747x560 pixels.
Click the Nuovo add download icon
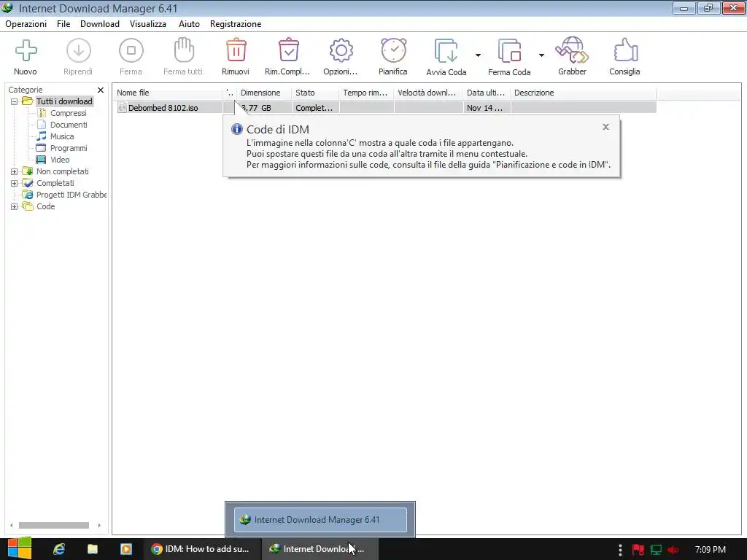pyautogui.click(x=26, y=50)
